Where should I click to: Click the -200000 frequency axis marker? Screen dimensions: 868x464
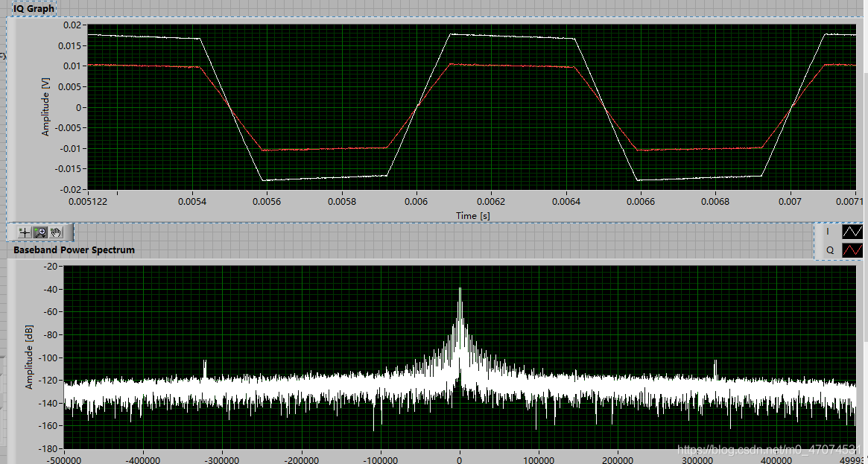301,460
